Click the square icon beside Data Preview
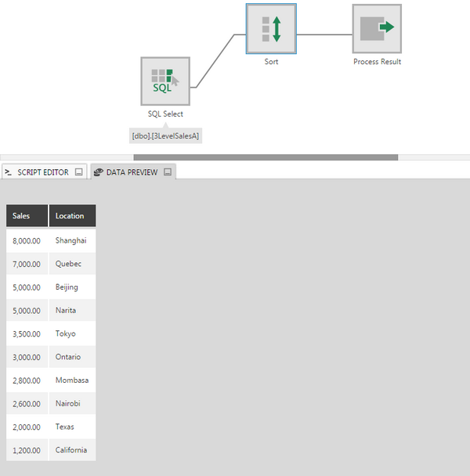The image size is (470, 476). coord(168,172)
